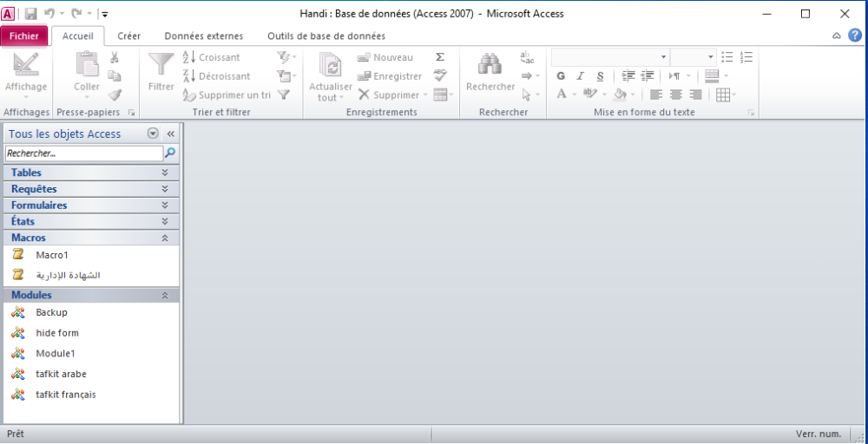Click the Coller paste icon
The height and width of the screenshot is (444, 868).
click(87, 64)
